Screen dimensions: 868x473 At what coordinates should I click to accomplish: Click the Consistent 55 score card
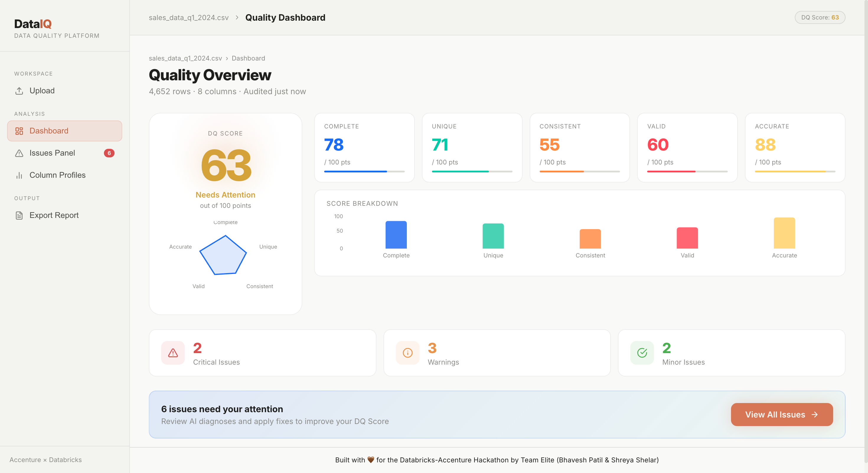579,148
